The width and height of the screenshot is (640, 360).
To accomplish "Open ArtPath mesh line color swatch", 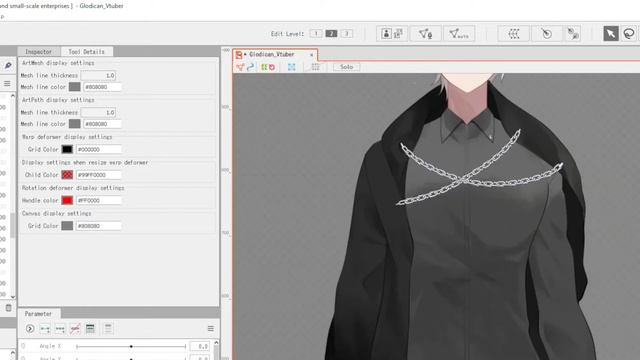I will (x=74, y=124).
